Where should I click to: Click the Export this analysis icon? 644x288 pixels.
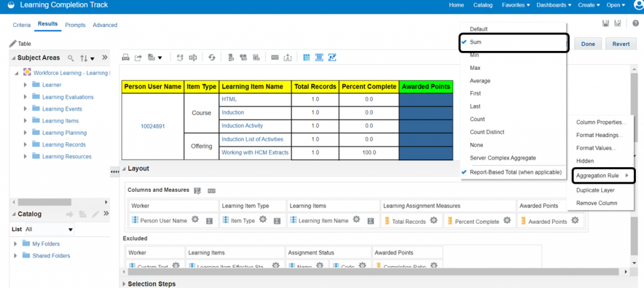(138, 57)
